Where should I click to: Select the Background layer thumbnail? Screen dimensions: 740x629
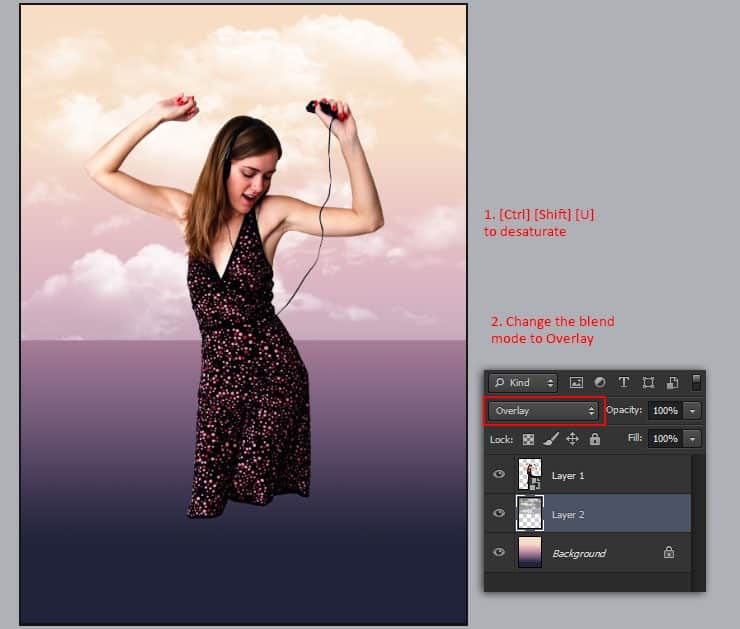pos(530,552)
